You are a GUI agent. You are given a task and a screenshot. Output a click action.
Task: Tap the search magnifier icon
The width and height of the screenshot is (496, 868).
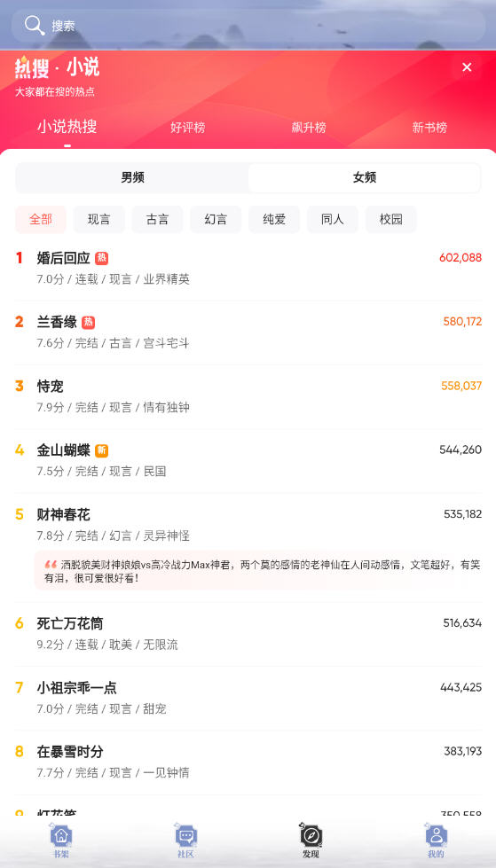point(35,25)
